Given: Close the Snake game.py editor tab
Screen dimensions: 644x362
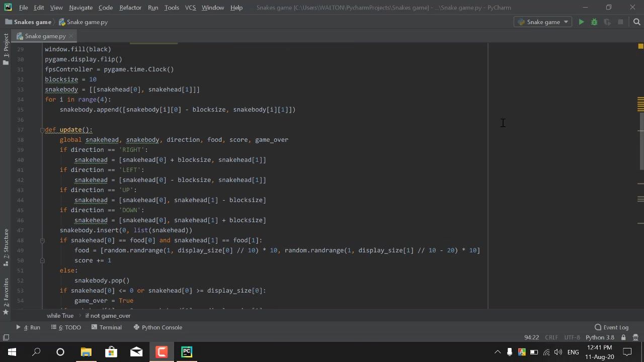Looking at the screenshot, I should (x=71, y=36).
